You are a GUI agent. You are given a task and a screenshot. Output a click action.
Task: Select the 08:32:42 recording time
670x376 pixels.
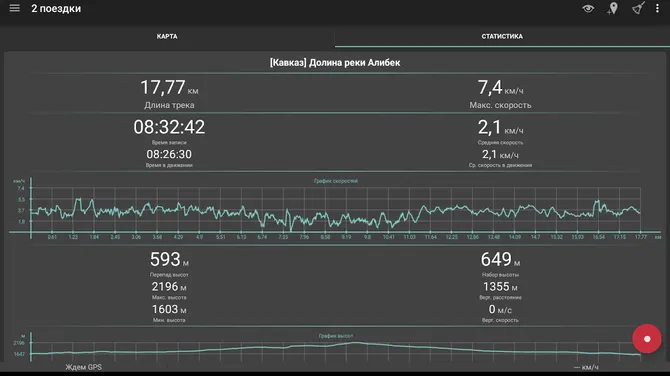coord(169,127)
